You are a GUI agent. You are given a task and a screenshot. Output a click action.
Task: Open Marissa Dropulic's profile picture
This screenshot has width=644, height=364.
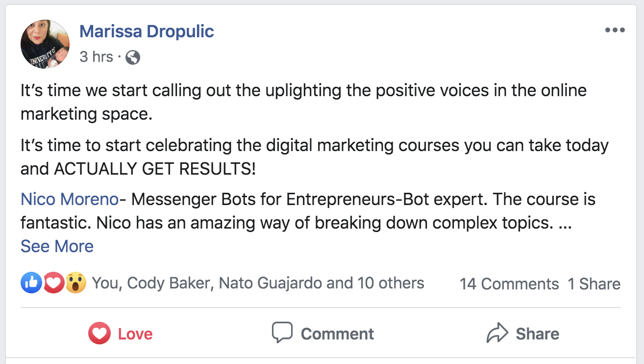pyautogui.click(x=45, y=44)
